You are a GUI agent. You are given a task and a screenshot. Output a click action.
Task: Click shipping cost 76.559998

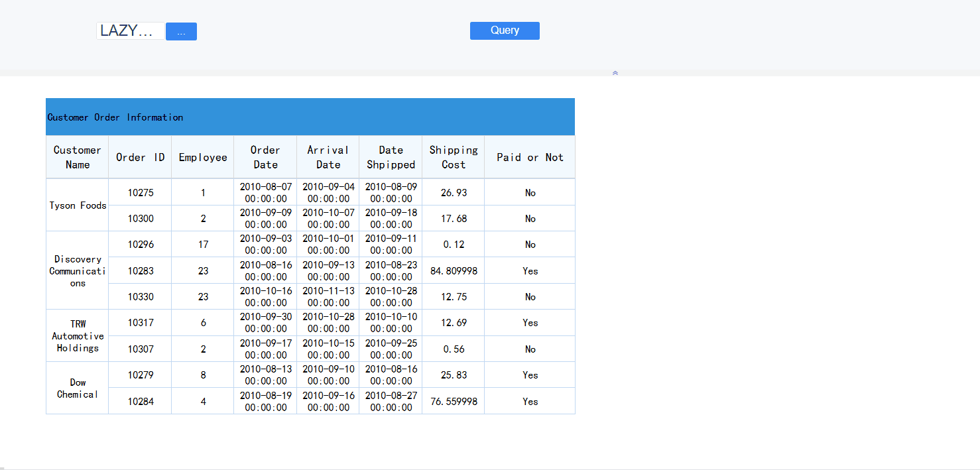click(454, 401)
